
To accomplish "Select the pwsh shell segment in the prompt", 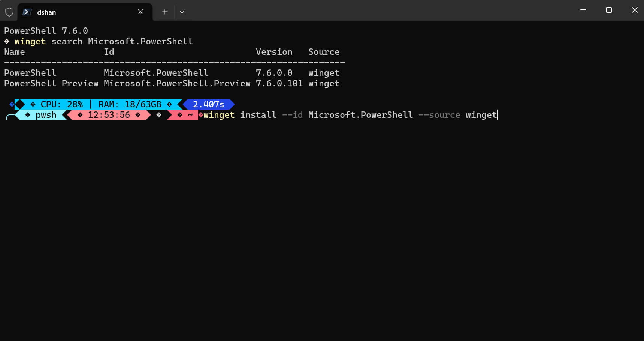I will (x=42, y=115).
